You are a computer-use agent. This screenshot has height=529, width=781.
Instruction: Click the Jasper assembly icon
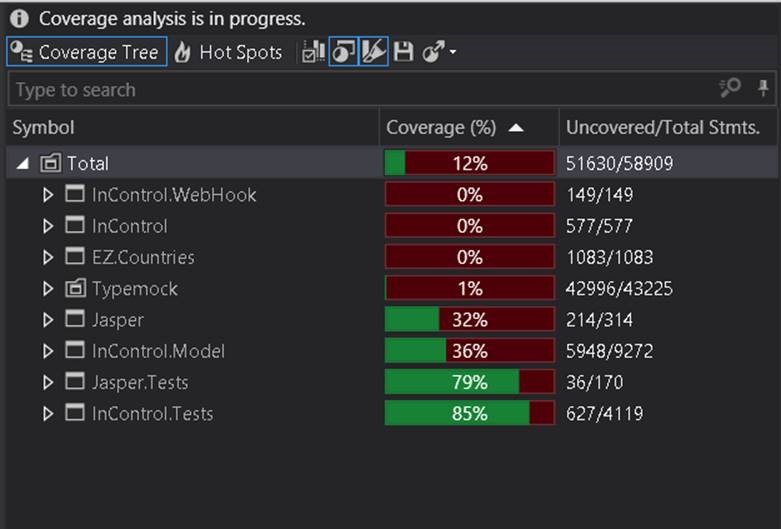point(75,319)
